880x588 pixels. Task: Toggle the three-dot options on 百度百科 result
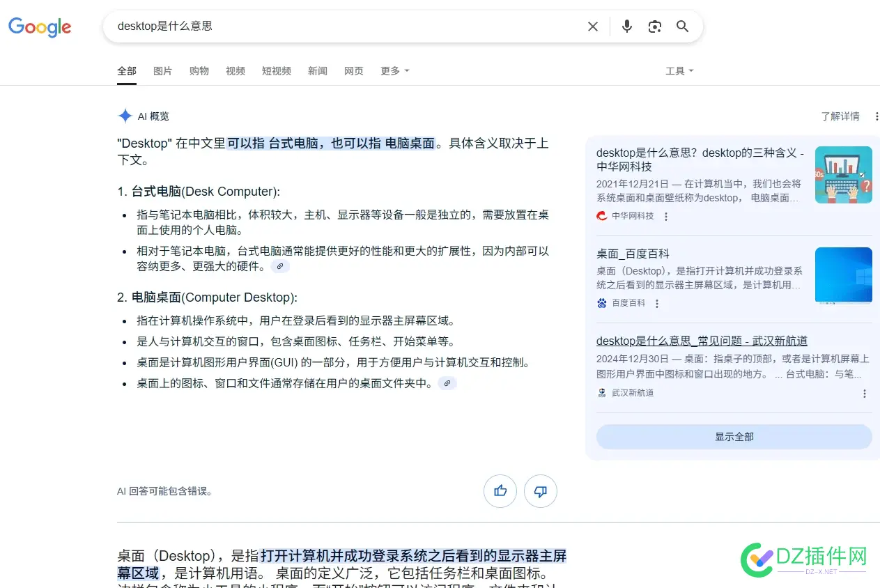click(657, 303)
